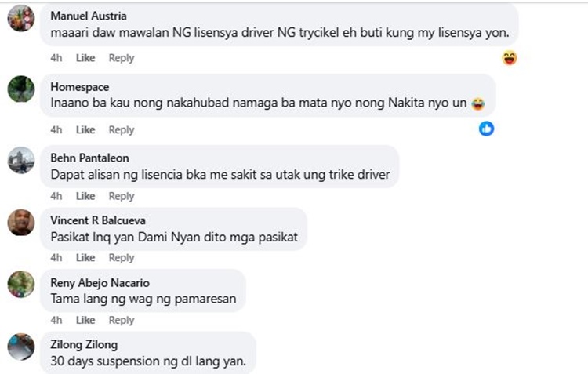This screenshot has height=374, width=588.
Task: Reply to Reny Abejo Nacario's comment
Action: 122,321
